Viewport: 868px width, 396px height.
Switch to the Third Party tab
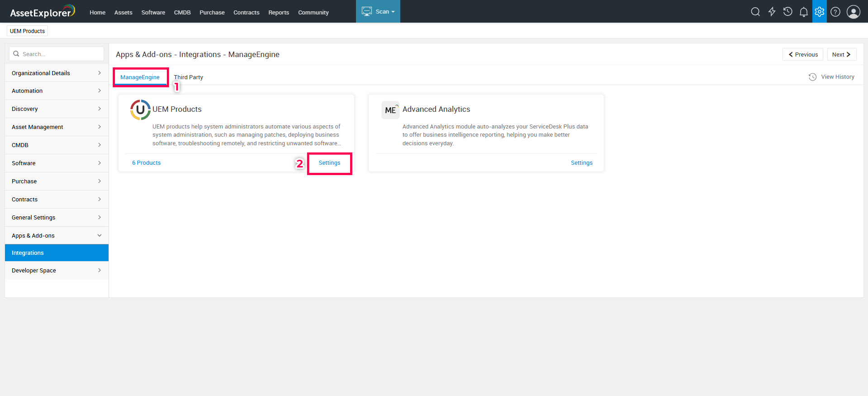pos(189,77)
